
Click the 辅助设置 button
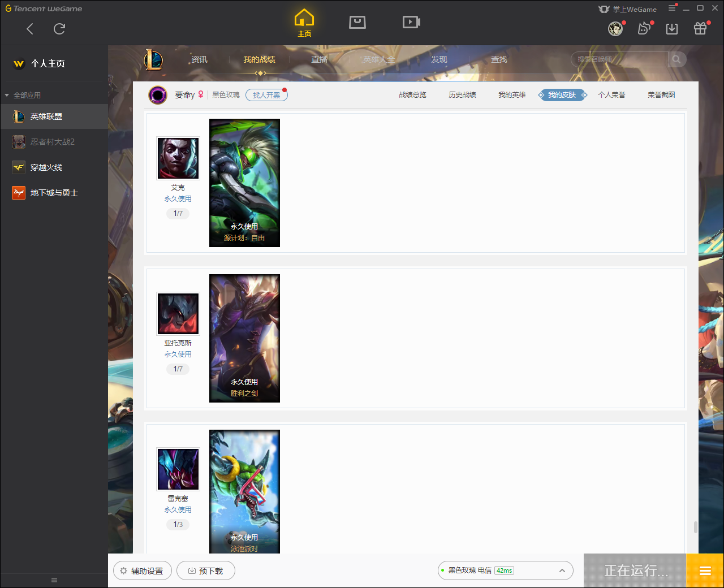[141, 571]
